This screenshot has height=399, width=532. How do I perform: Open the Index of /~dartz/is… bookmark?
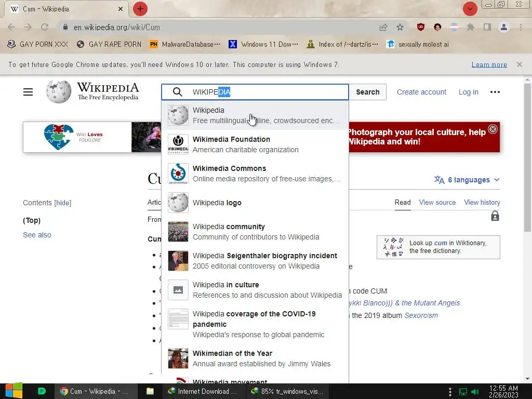342,44
